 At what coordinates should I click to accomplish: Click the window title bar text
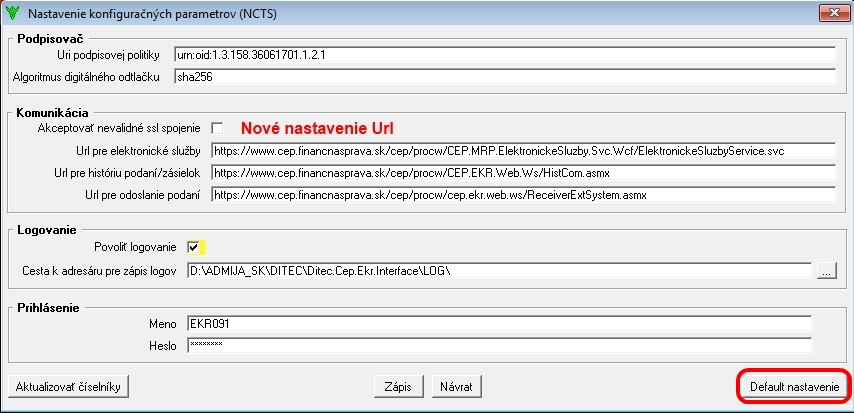click(x=152, y=14)
